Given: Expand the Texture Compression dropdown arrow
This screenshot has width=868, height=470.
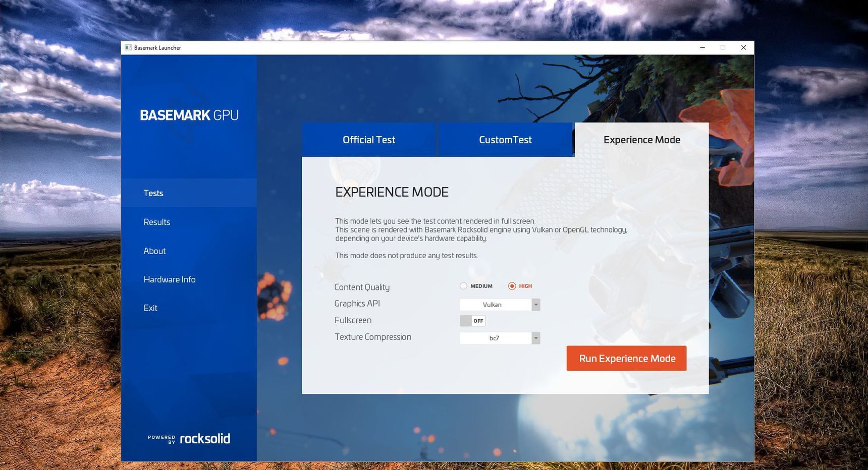Looking at the screenshot, I should pyautogui.click(x=536, y=338).
